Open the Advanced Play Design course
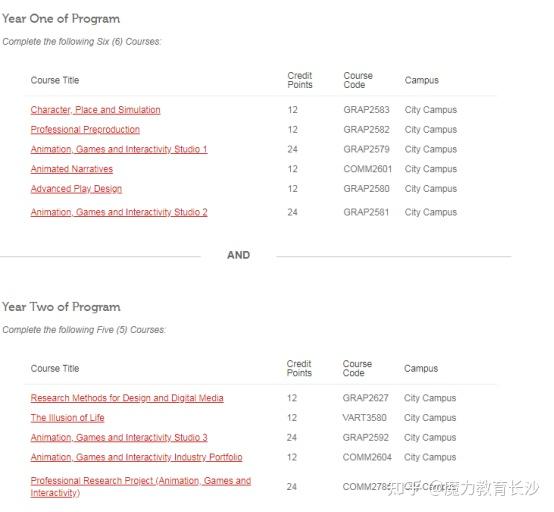The height and width of the screenshot is (512, 554). click(76, 189)
